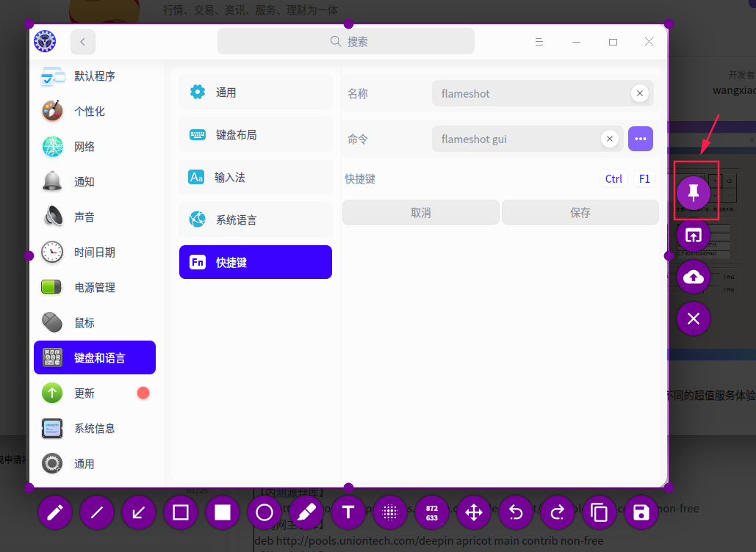Select the Flameshot straight line tool

(97, 512)
